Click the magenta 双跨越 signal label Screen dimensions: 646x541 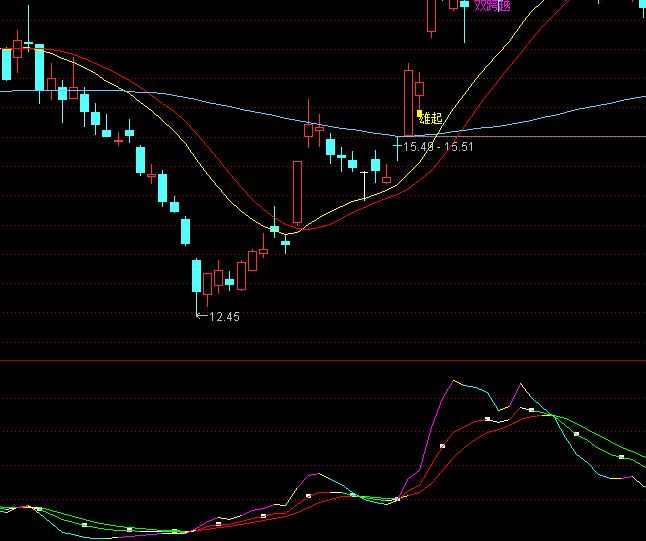coord(492,6)
